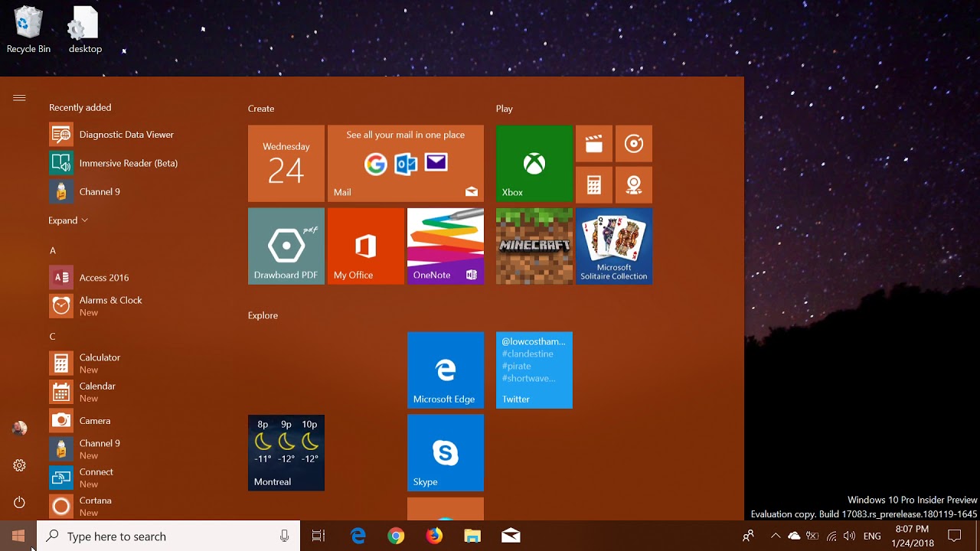Focus the Type here to search box
This screenshot has width=980, height=551.
point(168,536)
